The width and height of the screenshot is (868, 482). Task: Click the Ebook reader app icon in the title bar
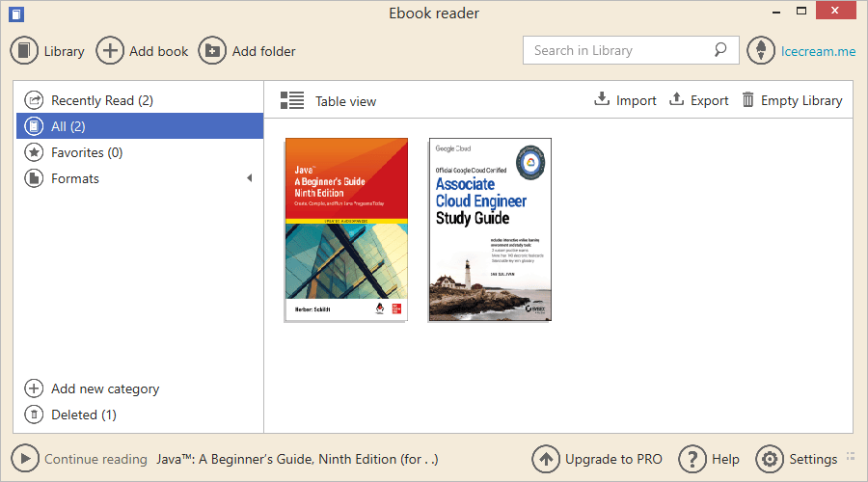click(x=16, y=13)
